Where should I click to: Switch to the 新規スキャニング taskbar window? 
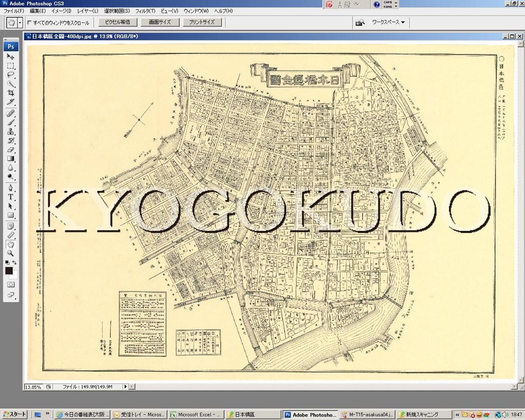click(x=424, y=415)
